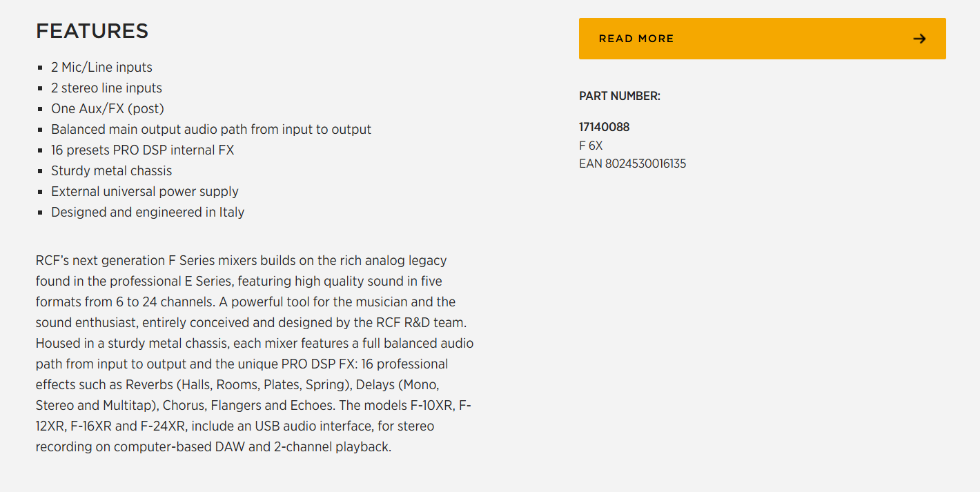The height and width of the screenshot is (492, 980).
Task: Click the READ MORE button
Action: click(x=762, y=39)
